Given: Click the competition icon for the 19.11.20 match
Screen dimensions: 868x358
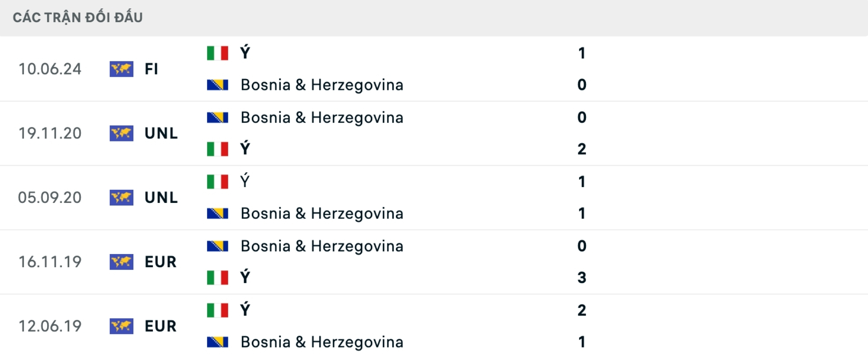Looking at the screenshot, I should tap(121, 133).
